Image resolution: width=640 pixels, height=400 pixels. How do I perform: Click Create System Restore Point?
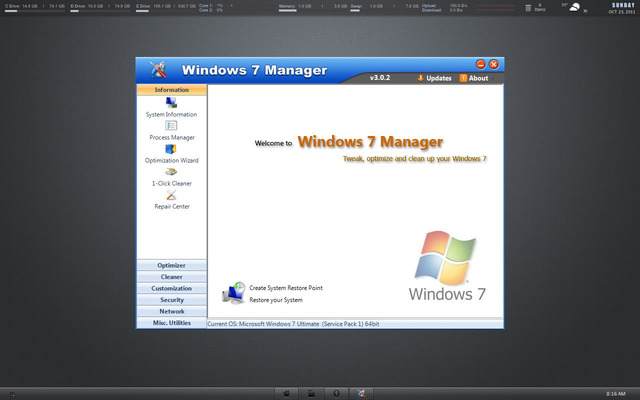coord(286,288)
